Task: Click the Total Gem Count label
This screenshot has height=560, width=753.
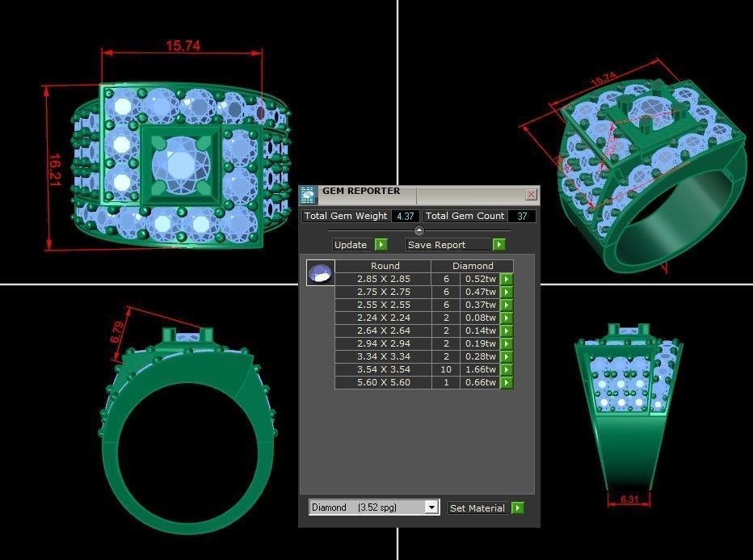Action: point(465,216)
